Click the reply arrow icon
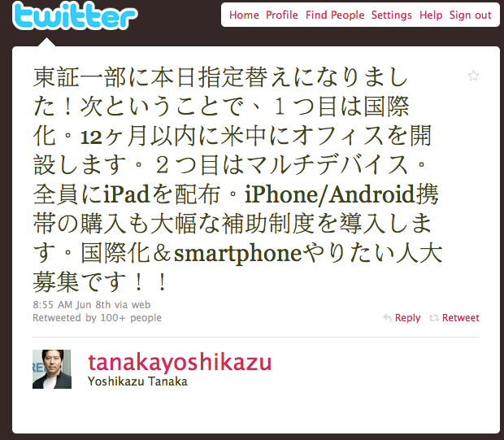Image resolution: width=504 pixels, height=440 pixels. coord(387,318)
